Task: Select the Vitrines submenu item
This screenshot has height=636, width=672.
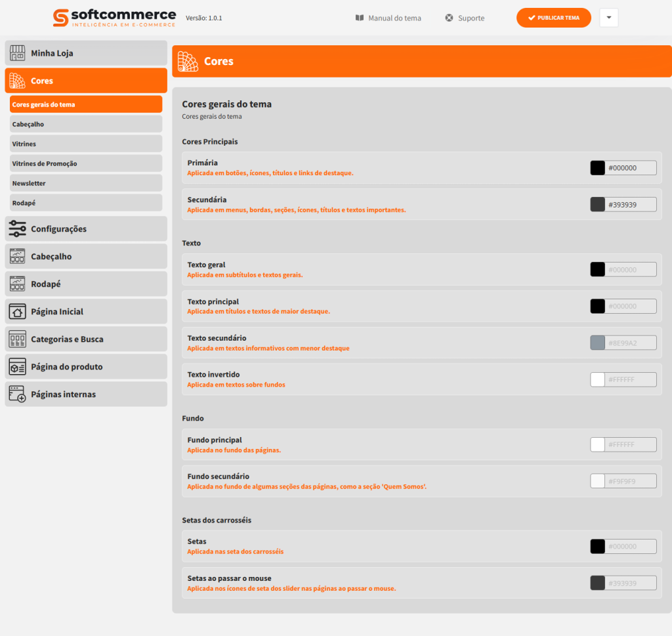Action: tap(86, 144)
